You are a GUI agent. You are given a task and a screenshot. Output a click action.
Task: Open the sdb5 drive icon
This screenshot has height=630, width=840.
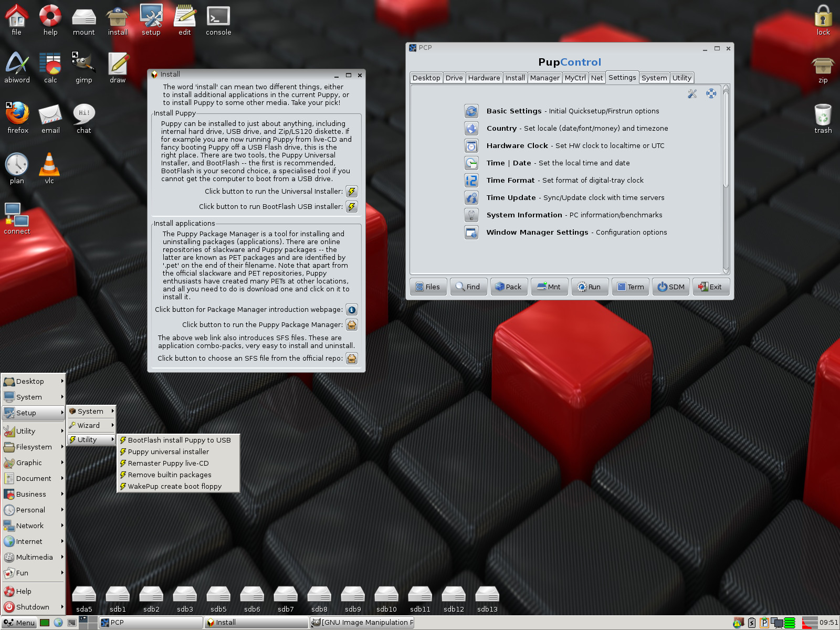point(218,600)
